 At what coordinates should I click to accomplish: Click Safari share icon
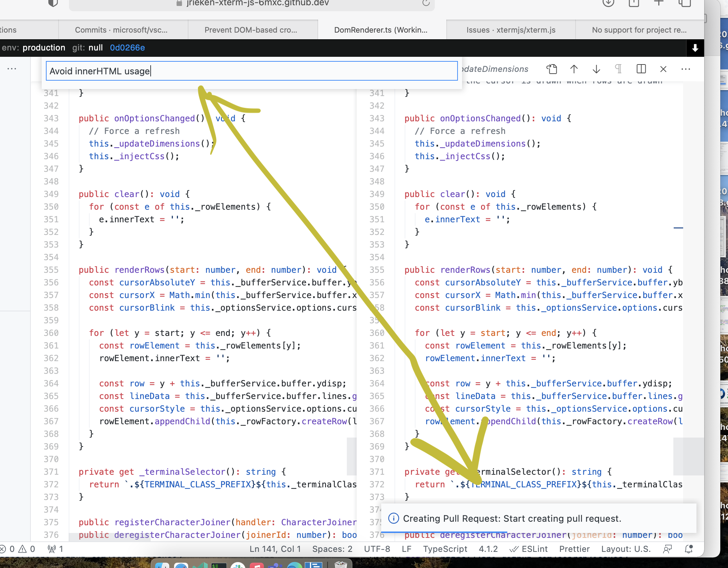click(x=634, y=3)
